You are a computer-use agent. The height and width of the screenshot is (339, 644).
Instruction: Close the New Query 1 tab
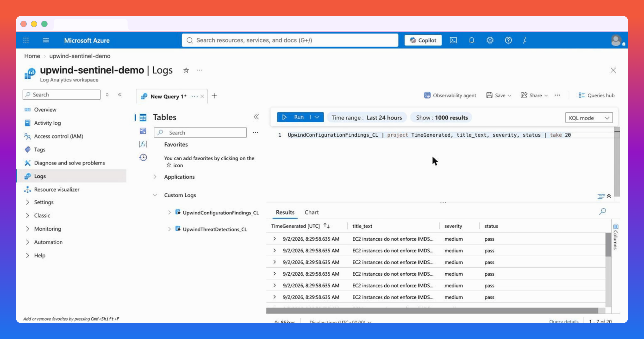[x=202, y=96]
